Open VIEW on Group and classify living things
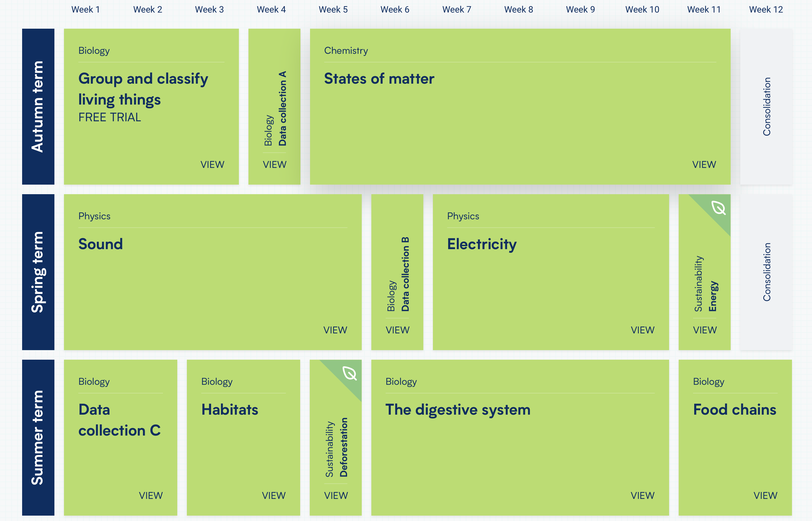Viewport: 812px width, 521px height. (212, 164)
